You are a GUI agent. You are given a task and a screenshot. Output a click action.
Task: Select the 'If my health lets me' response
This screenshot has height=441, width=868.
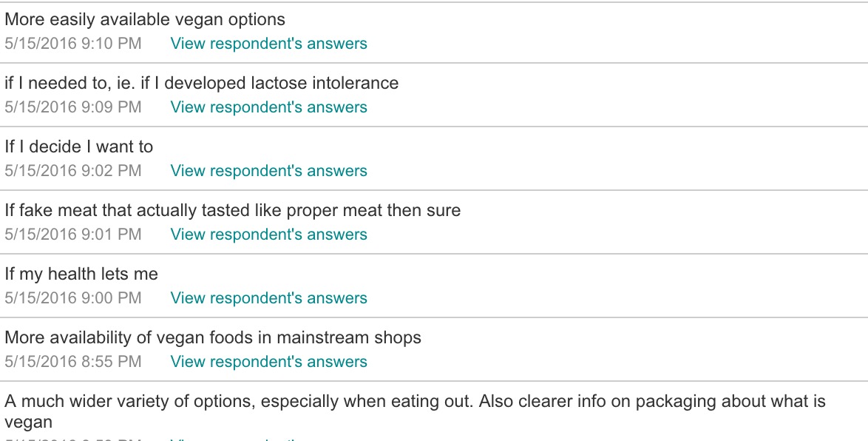81,275
